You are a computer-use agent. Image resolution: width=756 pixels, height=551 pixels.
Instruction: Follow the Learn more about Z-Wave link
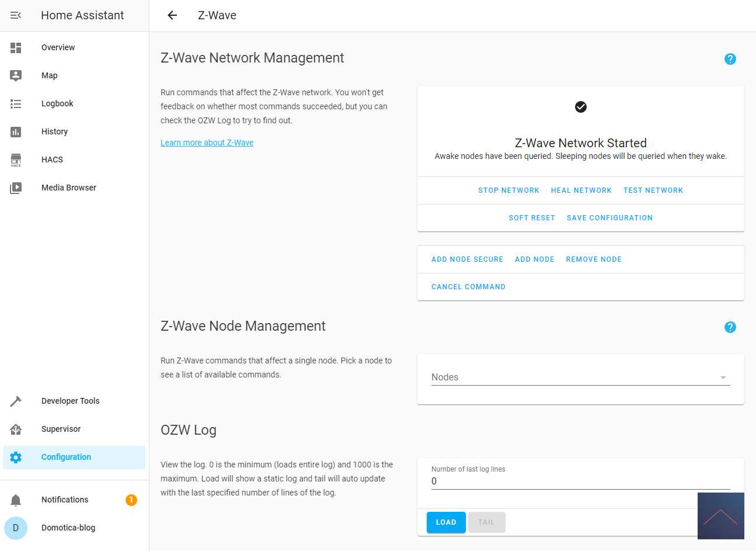207,143
